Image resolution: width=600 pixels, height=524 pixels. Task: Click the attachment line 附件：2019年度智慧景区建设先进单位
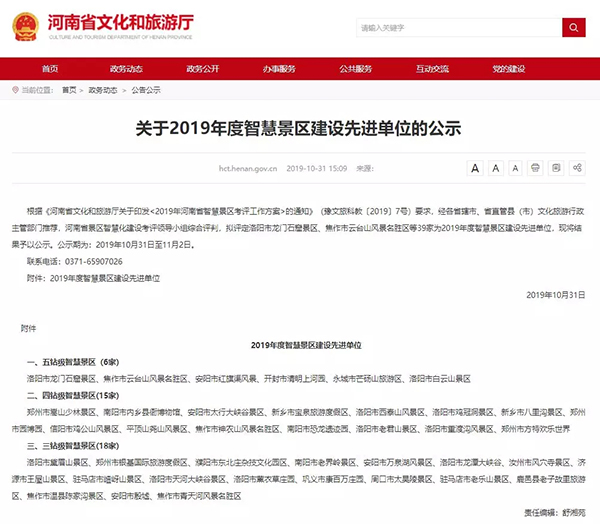(93, 279)
